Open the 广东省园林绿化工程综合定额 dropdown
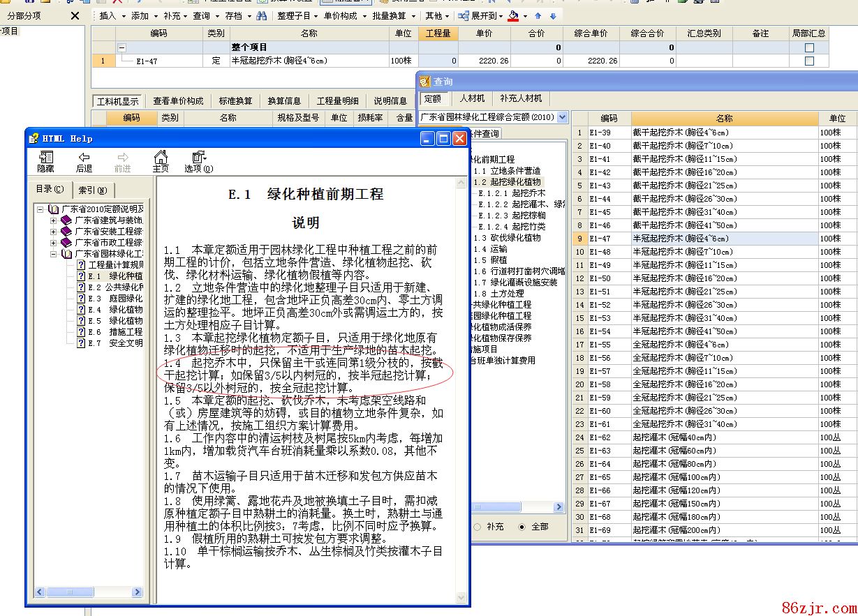Image resolution: width=858 pixels, height=616 pixels. coord(563,117)
